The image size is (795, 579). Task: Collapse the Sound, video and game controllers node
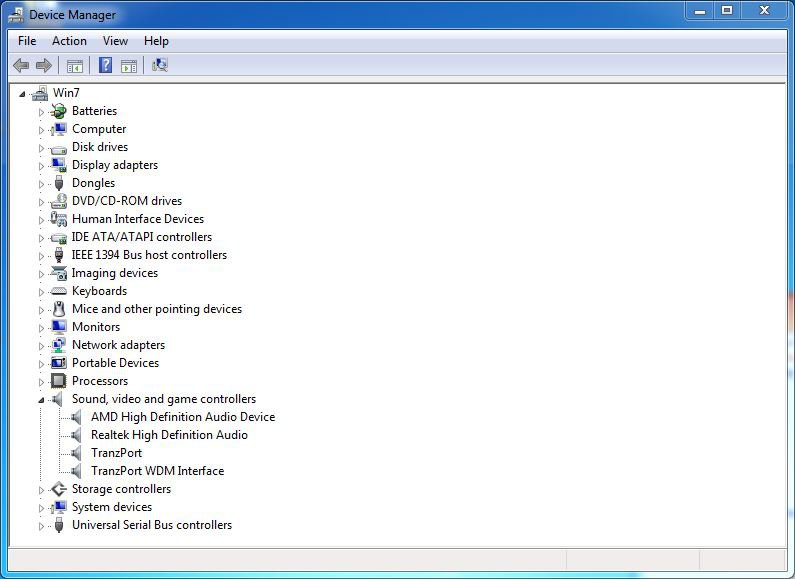pos(42,400)
